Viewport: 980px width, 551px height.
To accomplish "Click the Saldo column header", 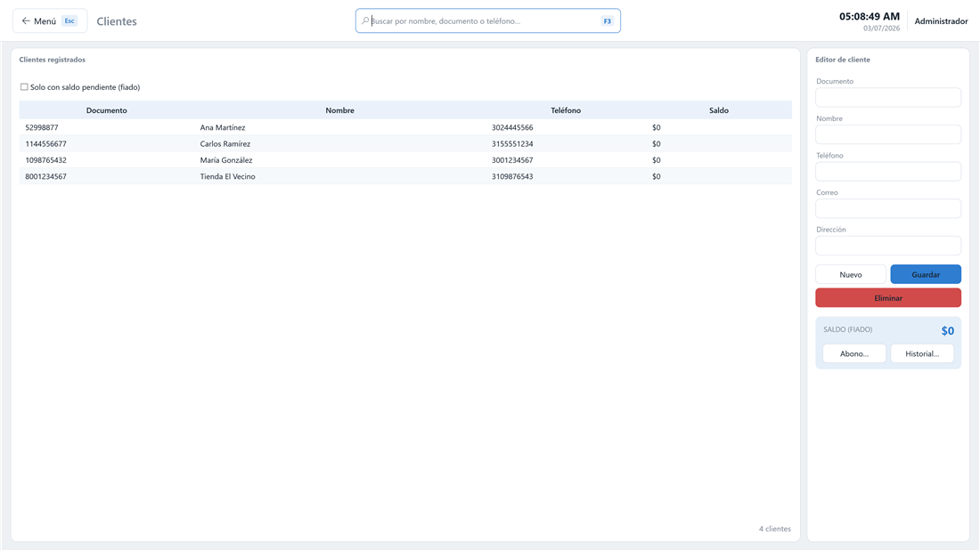I will 719,110.
